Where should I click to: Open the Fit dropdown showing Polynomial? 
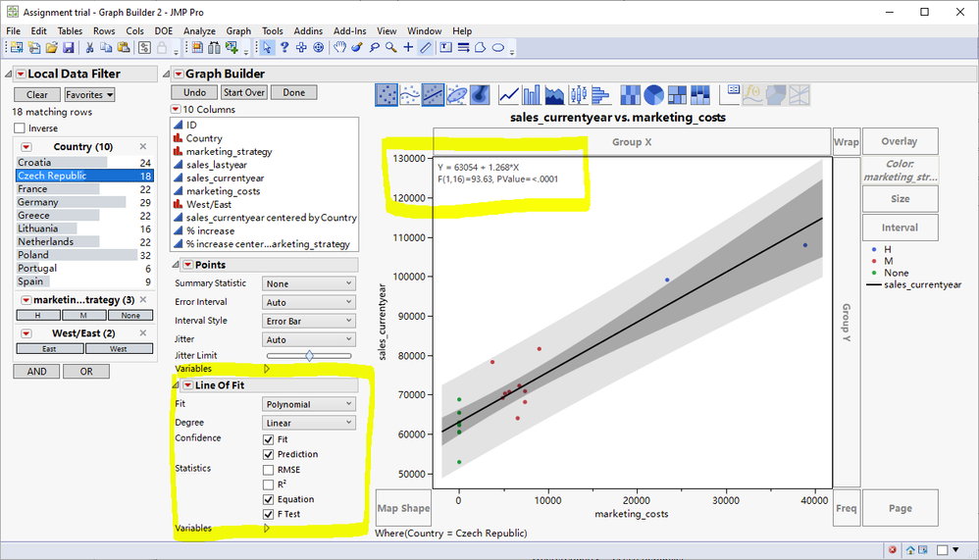point(308,404)
